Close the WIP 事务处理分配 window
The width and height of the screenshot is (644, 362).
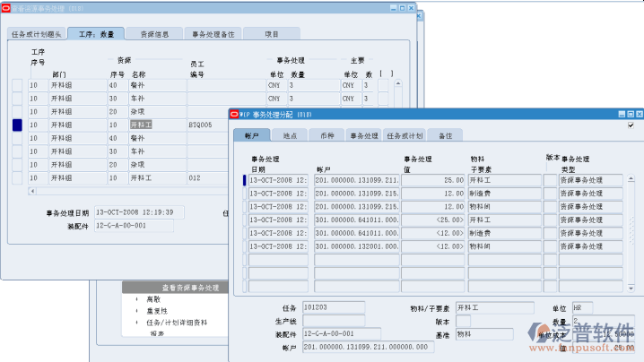click(x=640, y=115)
